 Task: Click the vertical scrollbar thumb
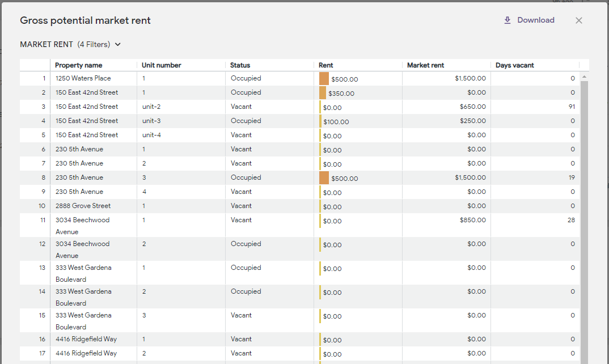tap(584, 222)
